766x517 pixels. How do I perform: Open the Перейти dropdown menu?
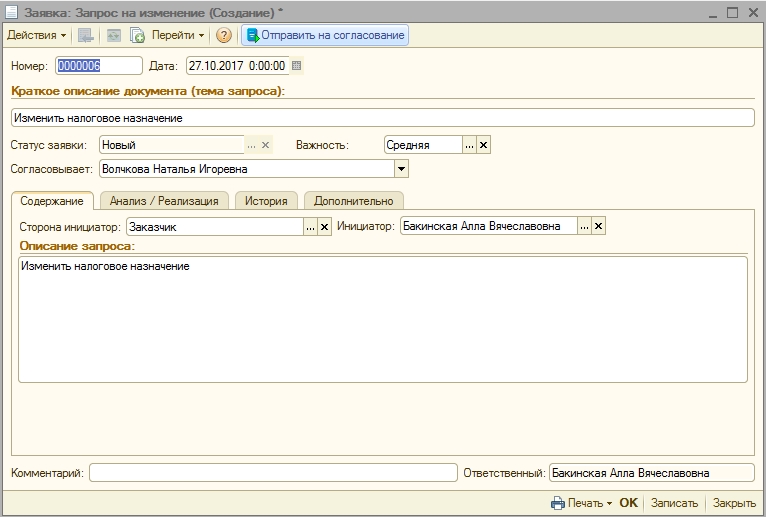coord(178,35)
